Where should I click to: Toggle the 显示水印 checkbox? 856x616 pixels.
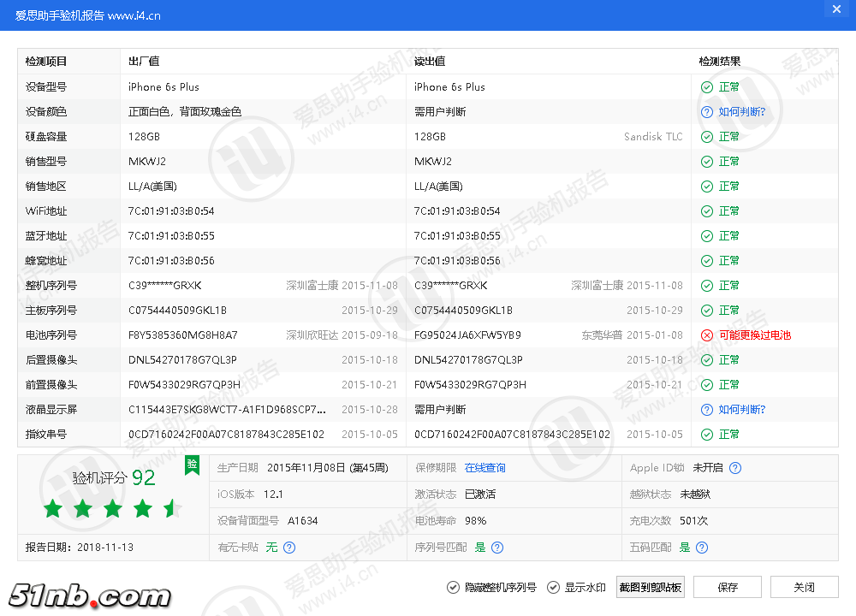[x=552, y=587]
